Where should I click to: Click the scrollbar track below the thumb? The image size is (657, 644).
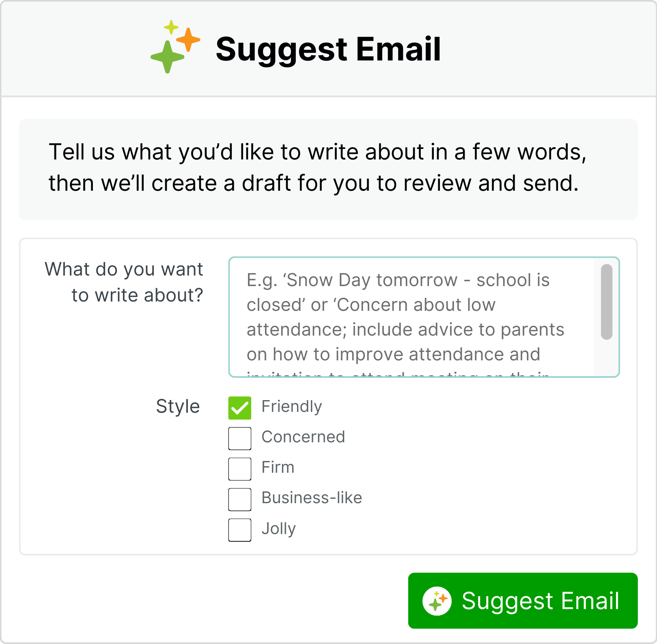[x=607, y=358]
